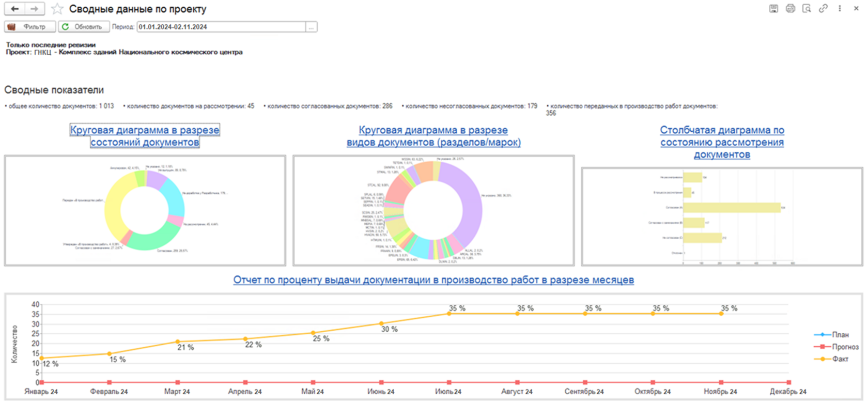Click the back navigation arrow
868x402 pixels.
pyautogui.click(x=15, y=9)
